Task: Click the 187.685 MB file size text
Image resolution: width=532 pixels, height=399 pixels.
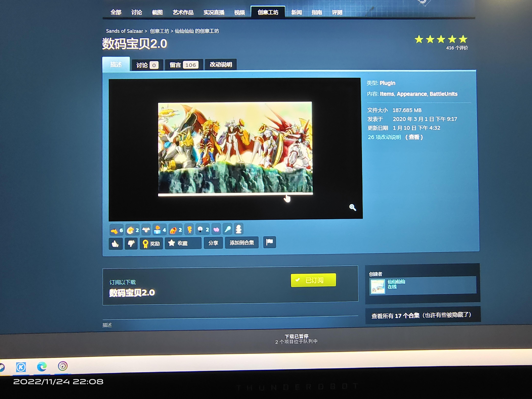Action: coord(407,110)
